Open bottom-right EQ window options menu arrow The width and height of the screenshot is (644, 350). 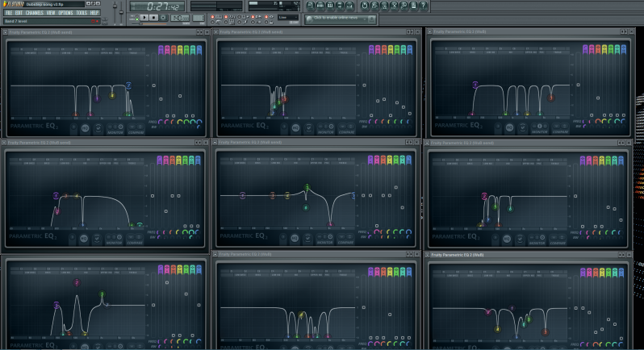(x=427, y=255)
